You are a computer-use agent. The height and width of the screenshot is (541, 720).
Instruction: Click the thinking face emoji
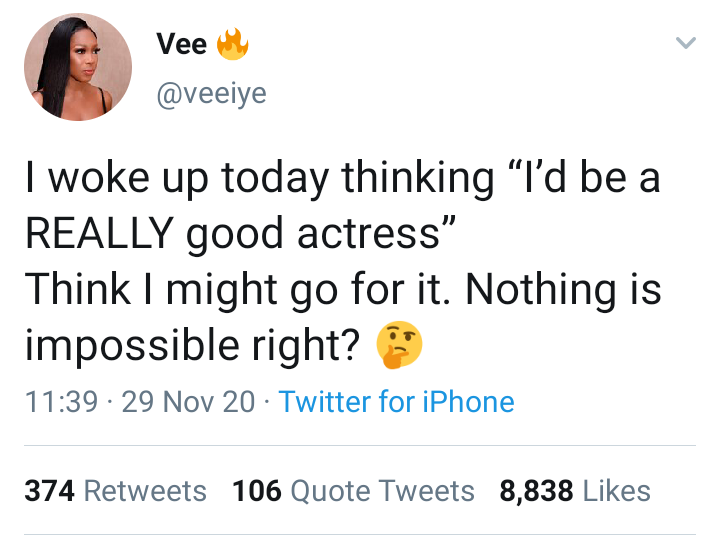point(399,344)
